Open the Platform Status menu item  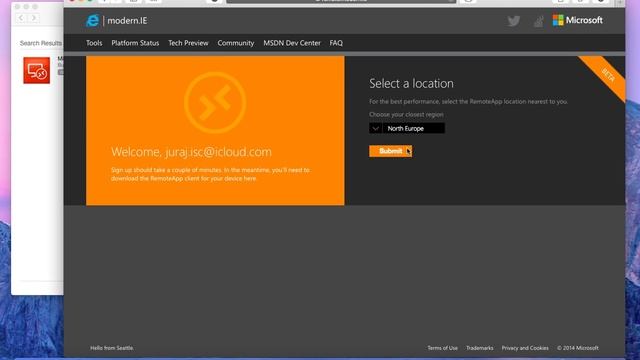tap(135, 43)
